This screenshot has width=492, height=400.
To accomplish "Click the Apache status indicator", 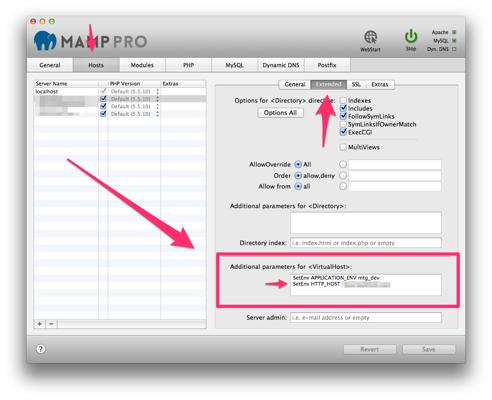I will pos(454,32).
